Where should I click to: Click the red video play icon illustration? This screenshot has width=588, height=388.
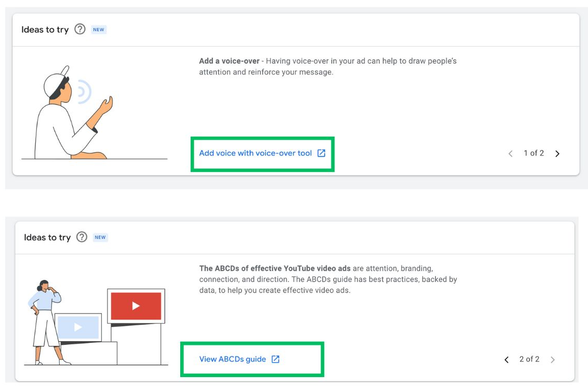click(x=136, y=306)
